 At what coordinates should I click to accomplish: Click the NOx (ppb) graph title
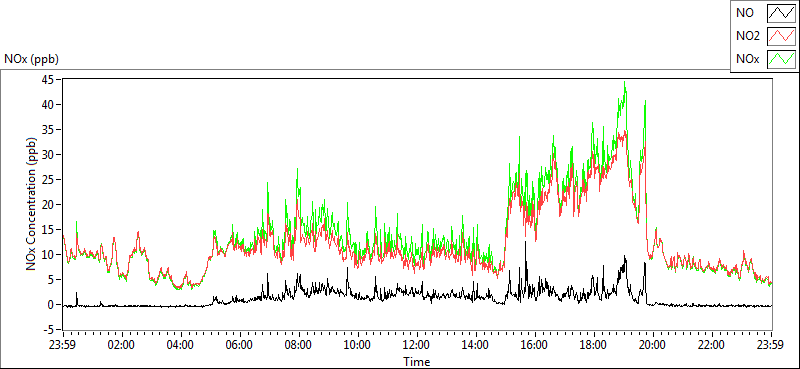31,59
